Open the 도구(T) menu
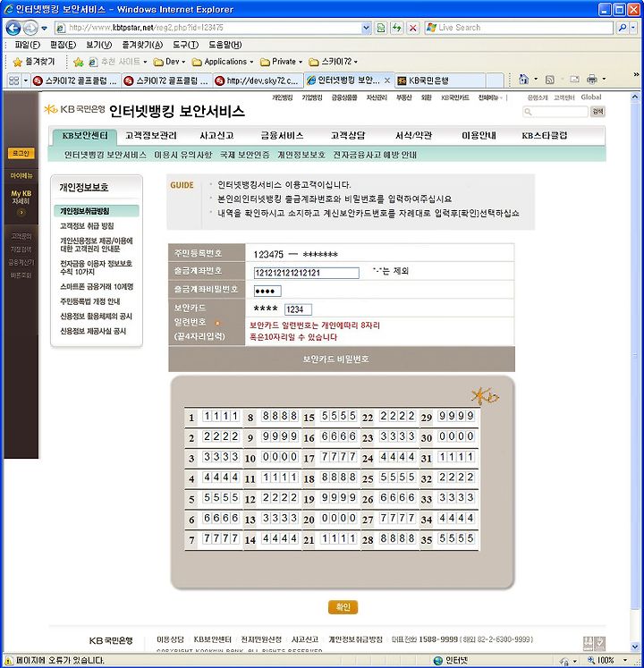Image resolution: width=644 pixels, height=668 pixels. pos(185,45)
